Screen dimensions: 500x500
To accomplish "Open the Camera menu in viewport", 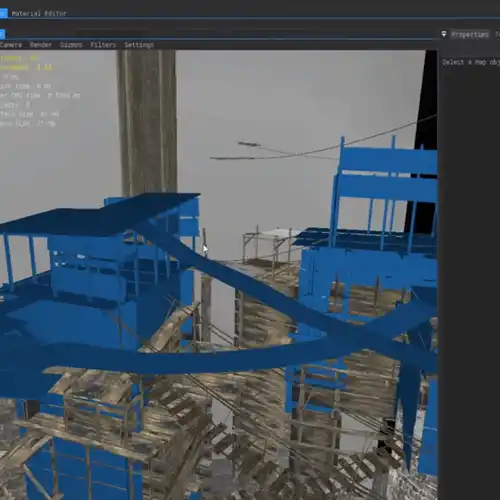I will point(11,45).
